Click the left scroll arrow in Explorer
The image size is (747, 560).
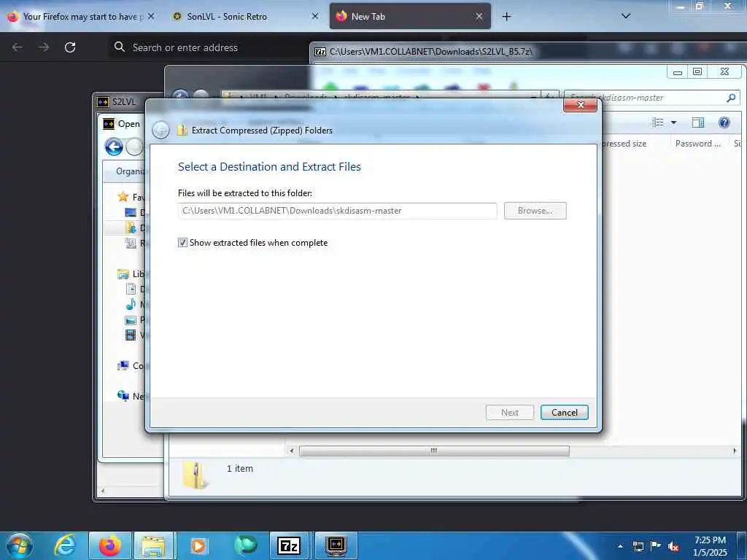[x=292, y=451]
